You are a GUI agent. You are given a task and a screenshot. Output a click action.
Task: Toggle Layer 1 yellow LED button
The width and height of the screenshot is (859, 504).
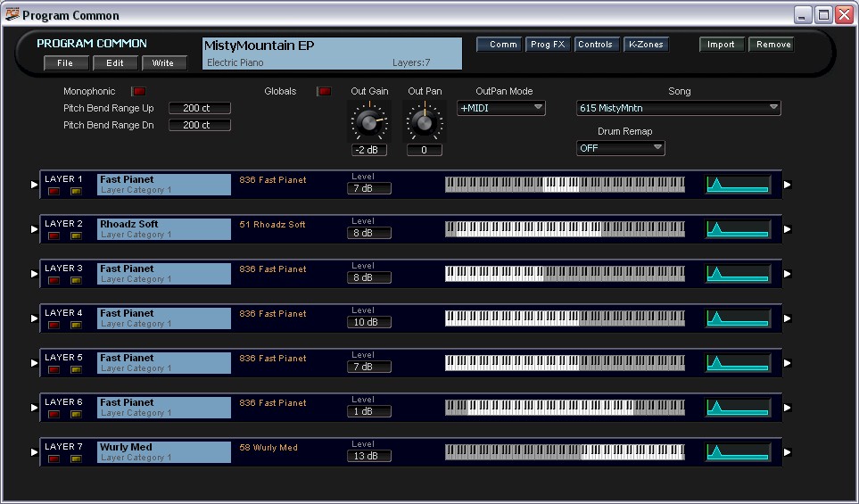[x=76, y=191]
